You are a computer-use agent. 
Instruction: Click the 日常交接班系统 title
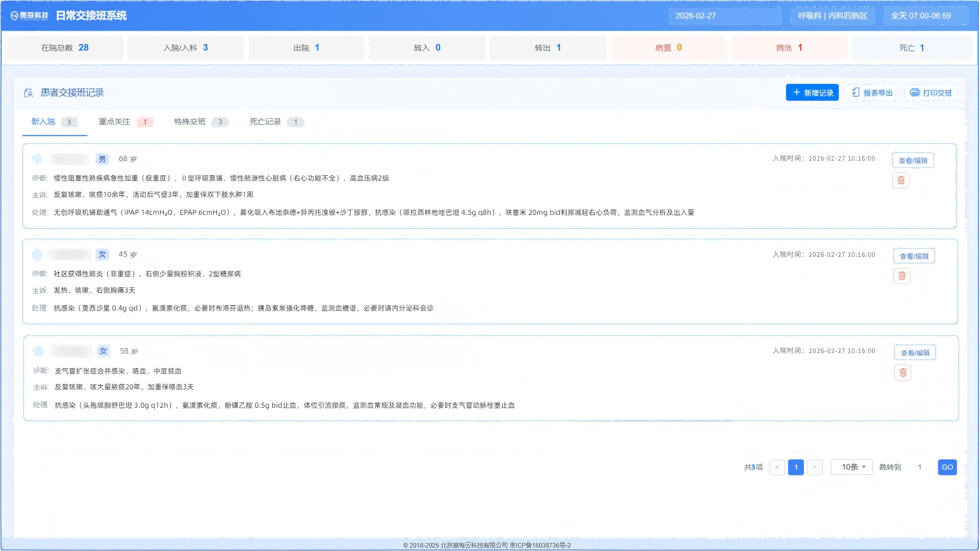pyautogui.click(x=91, y=16)
